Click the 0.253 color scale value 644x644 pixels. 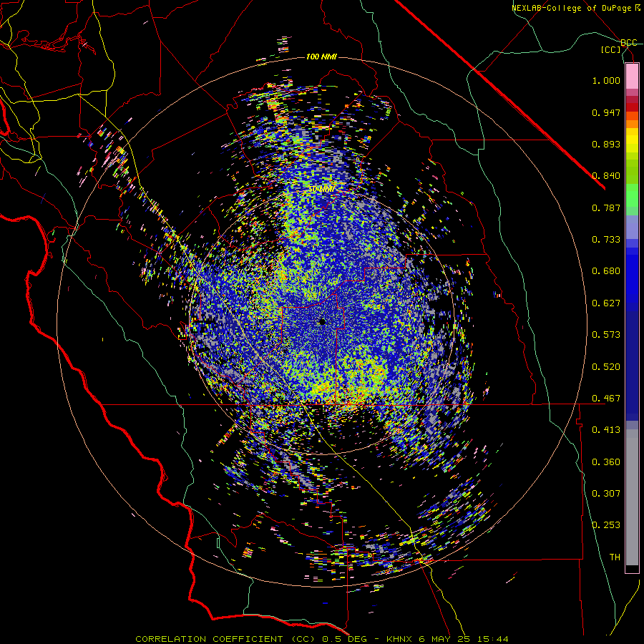606,525
